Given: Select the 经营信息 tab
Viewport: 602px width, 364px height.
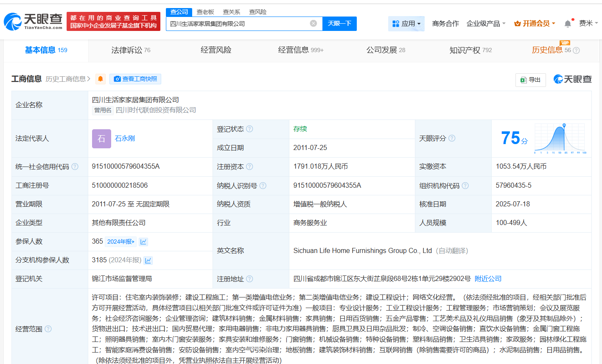Looking at the screenshot, I should [301, 50].
